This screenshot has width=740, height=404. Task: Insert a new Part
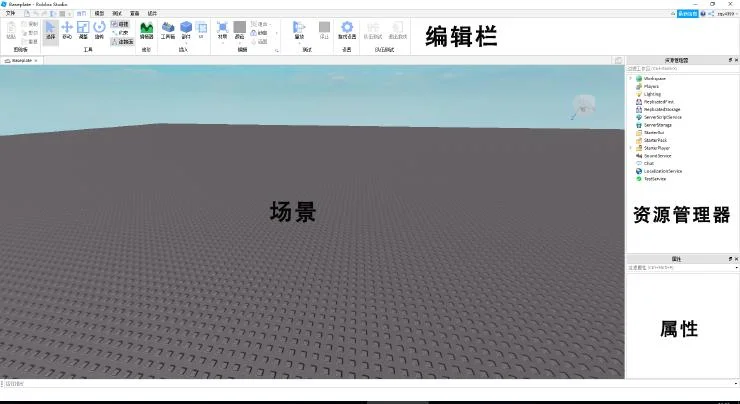(186, 29)
